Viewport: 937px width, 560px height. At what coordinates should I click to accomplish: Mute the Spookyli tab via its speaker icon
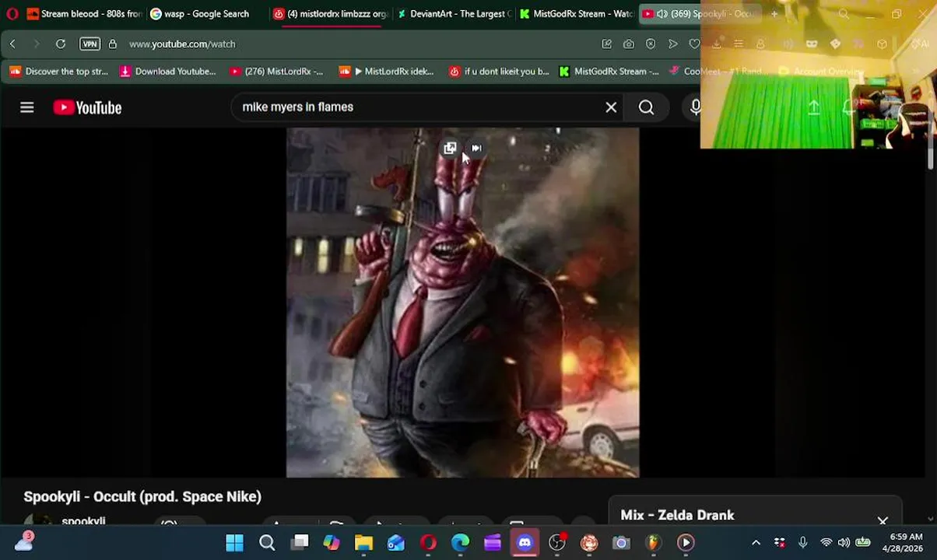pyautogui.click(x=662, y=14)
